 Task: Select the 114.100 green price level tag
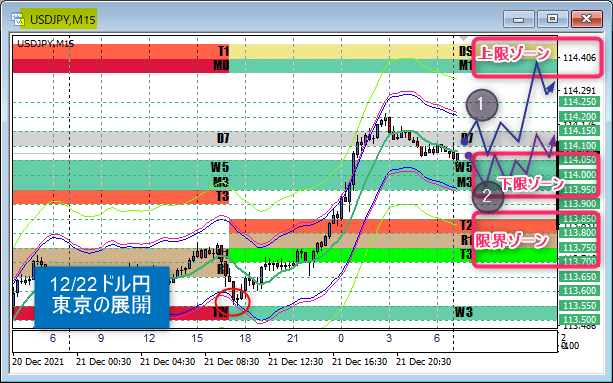(580, 145)
